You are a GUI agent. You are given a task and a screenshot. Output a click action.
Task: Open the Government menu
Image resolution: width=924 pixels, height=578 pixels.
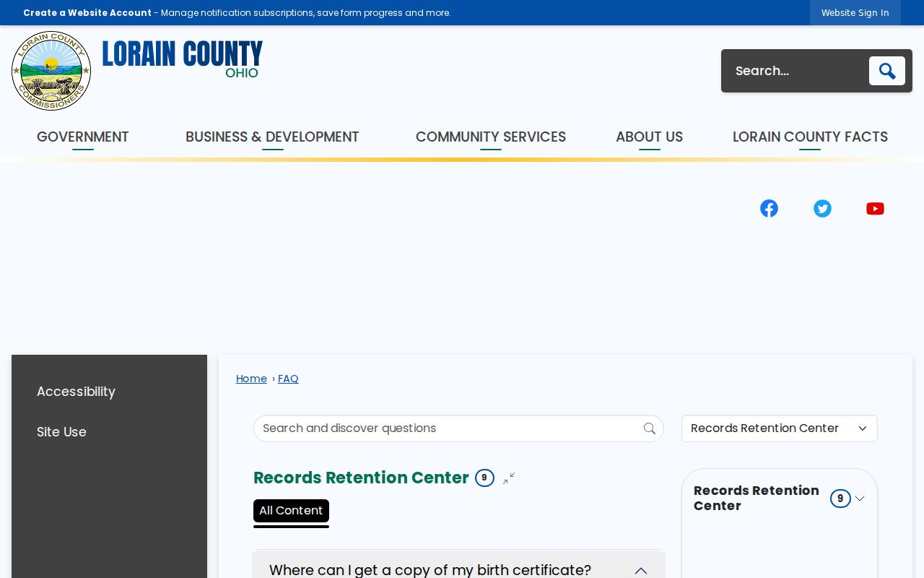tap(83, 137)
